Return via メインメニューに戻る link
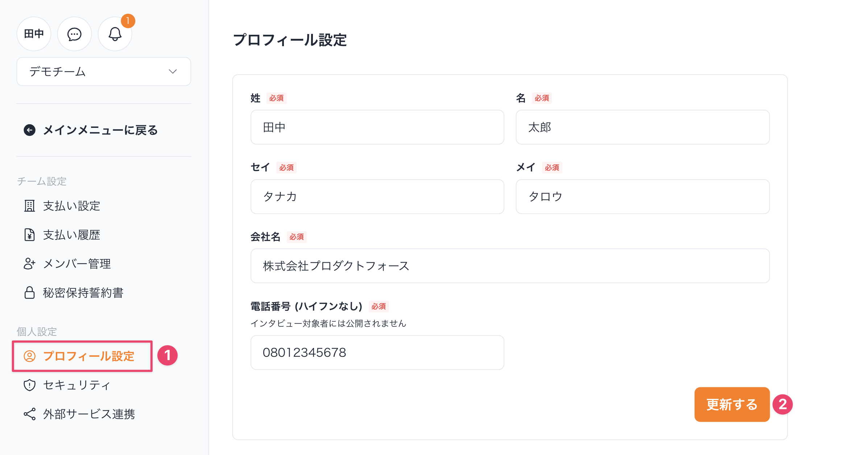This screenshot has width=868, height=455. 100,130
